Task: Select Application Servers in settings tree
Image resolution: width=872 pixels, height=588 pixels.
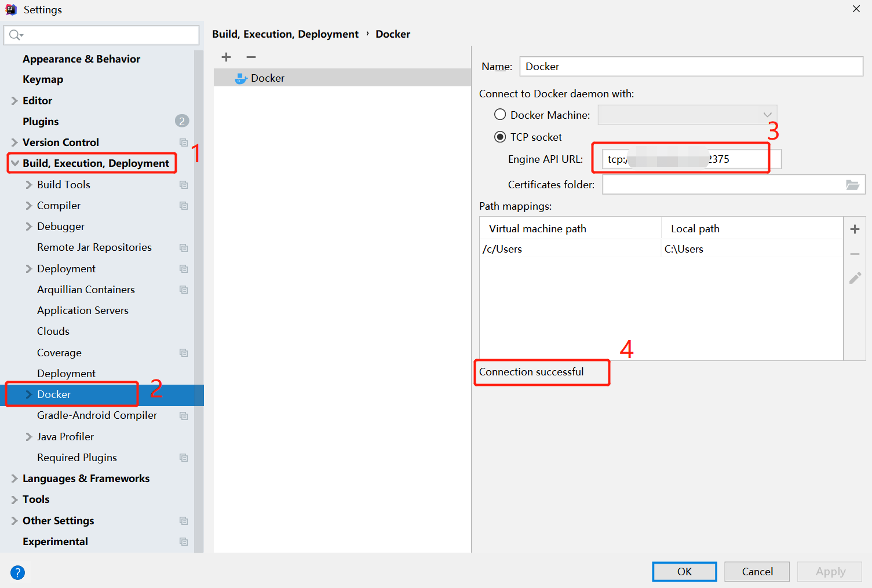Action: tap(83, 311)
